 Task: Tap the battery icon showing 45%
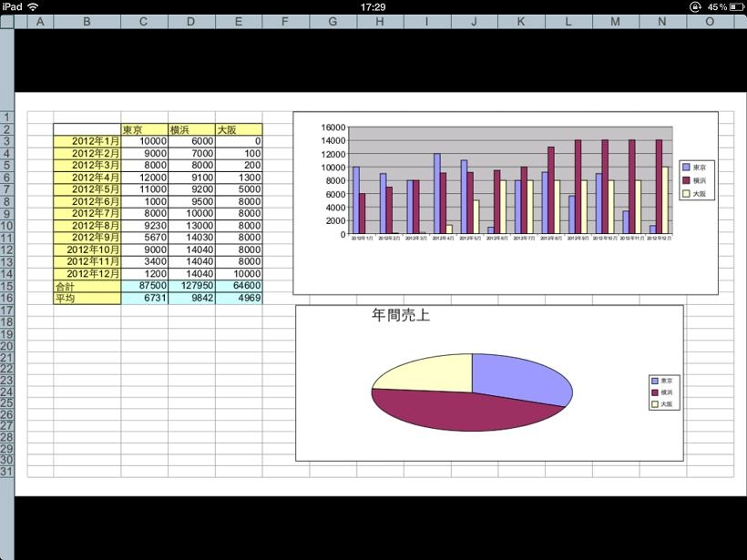click(736, 6)
